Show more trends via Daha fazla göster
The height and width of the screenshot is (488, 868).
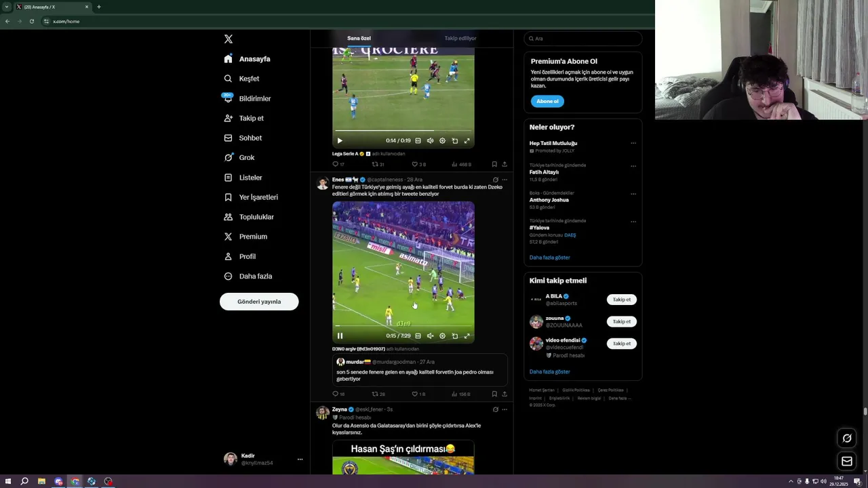(550, 258)
